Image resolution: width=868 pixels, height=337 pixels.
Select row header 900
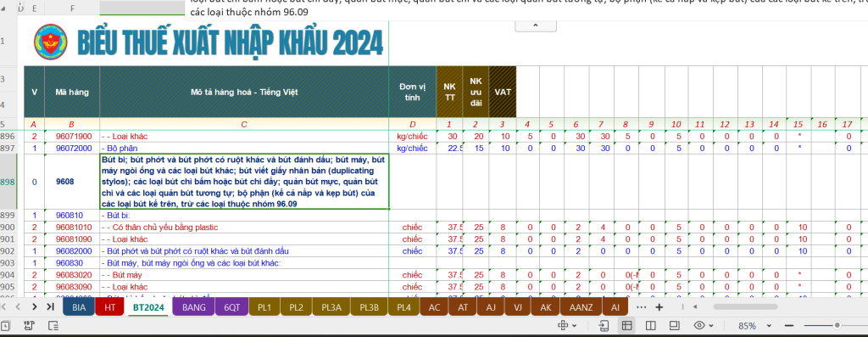(8, 227)
